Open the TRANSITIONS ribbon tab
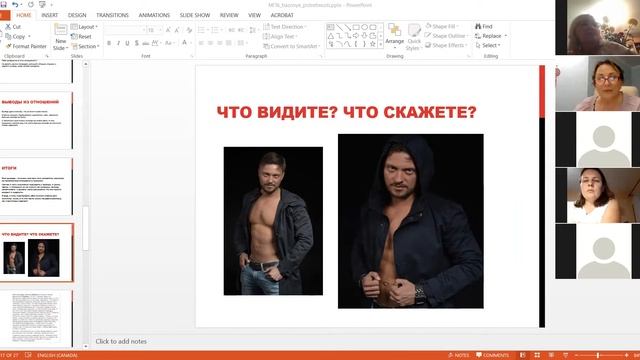 tap(112, 15)
